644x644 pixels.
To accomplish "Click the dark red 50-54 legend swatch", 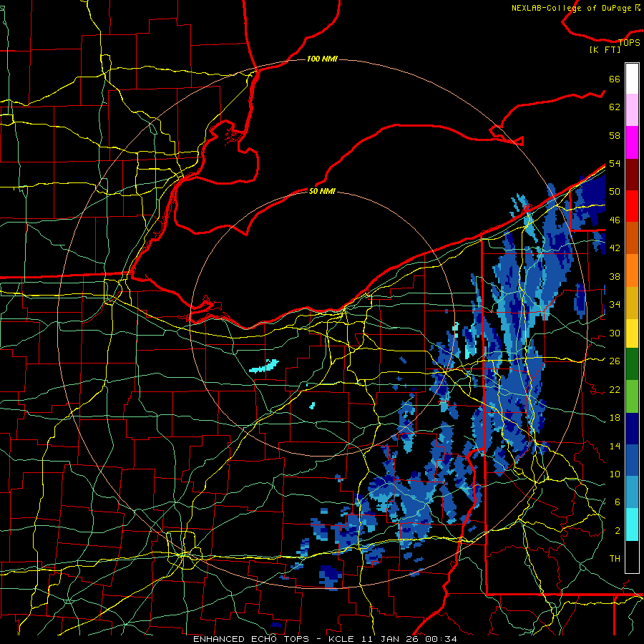I will point(632,175).
